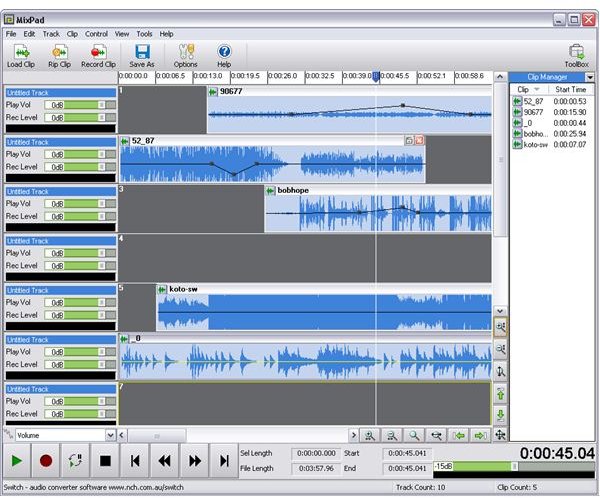Click the green move track up arrow
The width and height of the screenshot is (600, 498).
click(x=501, y=394)
